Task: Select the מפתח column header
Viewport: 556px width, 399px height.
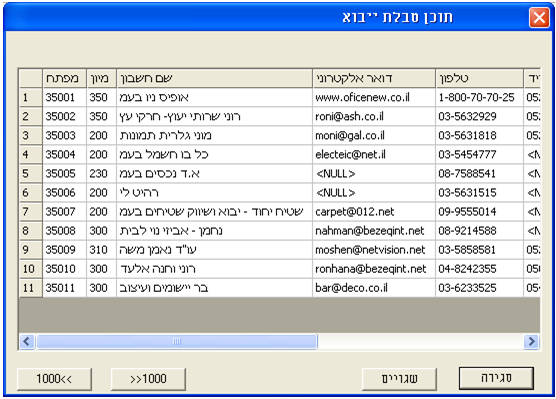Action: (65, 78)
